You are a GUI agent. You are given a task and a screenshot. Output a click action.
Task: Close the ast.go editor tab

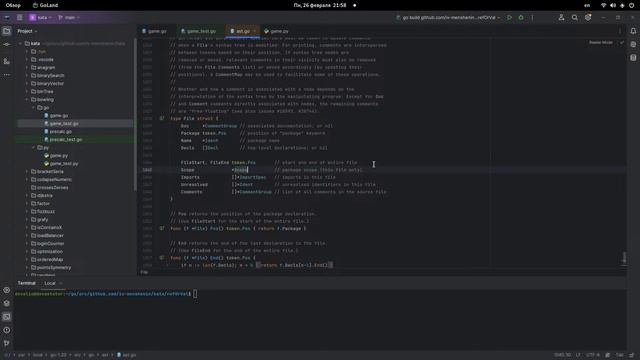click(x=255, y=31)
